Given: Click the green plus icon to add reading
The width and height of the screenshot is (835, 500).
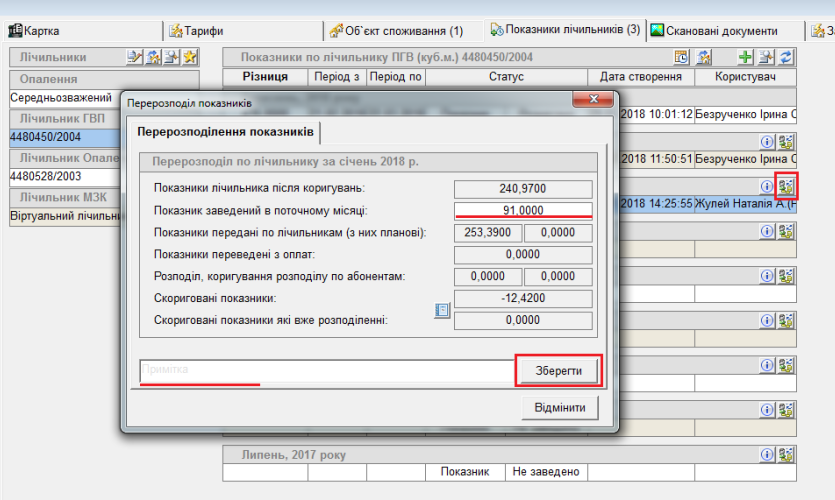Looking at the screenshot, I should [x=745, y=58].
